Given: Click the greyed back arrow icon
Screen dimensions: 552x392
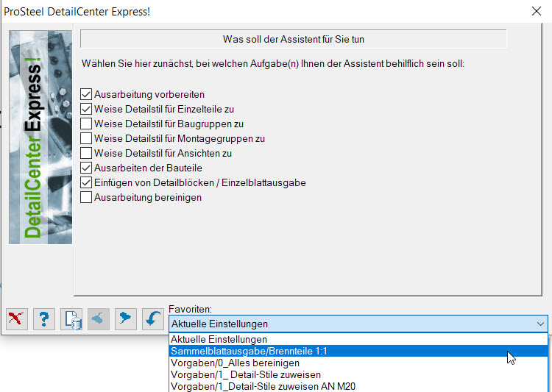Looking at the screenshot, I should pyautogui.click(x=98, y=319).
